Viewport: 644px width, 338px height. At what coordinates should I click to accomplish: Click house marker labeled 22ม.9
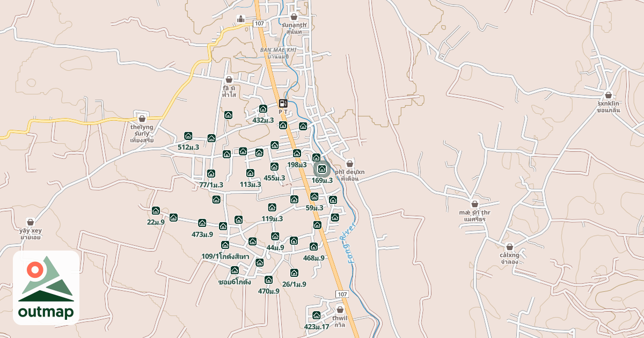(156, 210)
